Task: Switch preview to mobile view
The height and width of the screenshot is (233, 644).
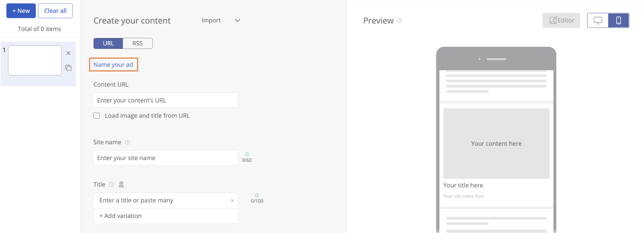Action: [x=618, y=20]
